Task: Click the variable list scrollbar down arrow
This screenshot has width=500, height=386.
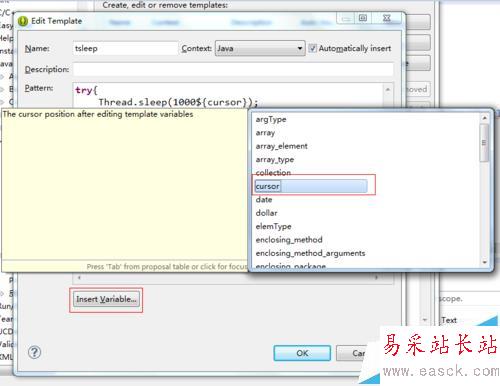Action: pos(485,262)
